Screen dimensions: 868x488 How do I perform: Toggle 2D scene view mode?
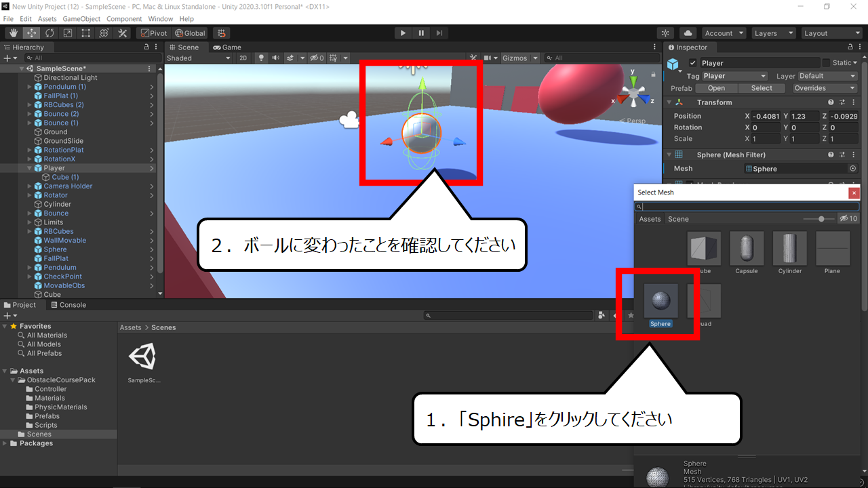click(243, 58)
